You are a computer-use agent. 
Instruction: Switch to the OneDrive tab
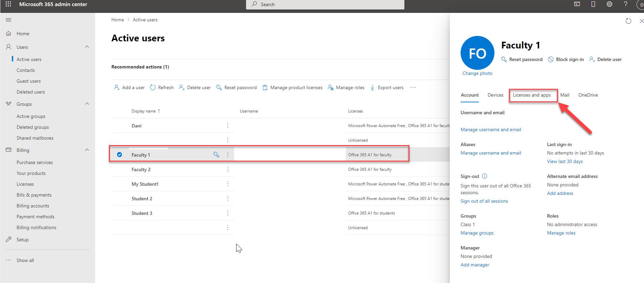588,95
